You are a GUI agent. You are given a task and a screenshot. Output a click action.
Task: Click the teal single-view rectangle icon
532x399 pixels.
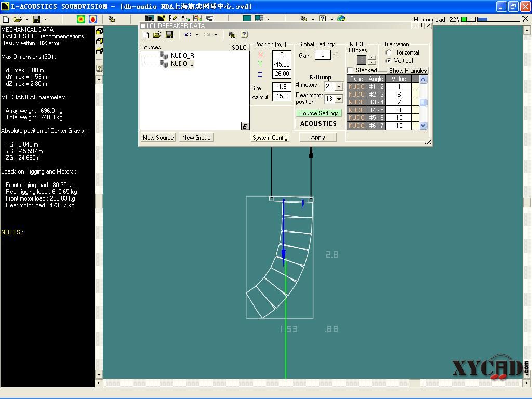pos(247,18)
